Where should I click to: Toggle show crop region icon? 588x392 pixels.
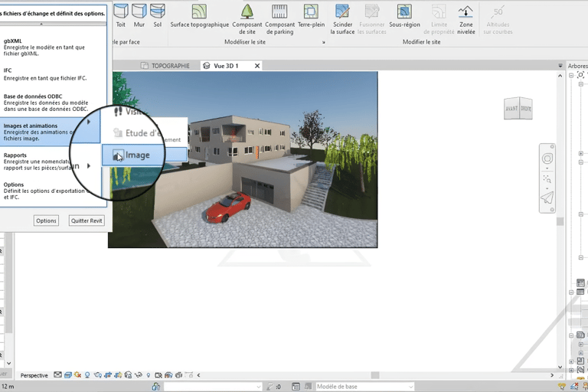point(118,374)
